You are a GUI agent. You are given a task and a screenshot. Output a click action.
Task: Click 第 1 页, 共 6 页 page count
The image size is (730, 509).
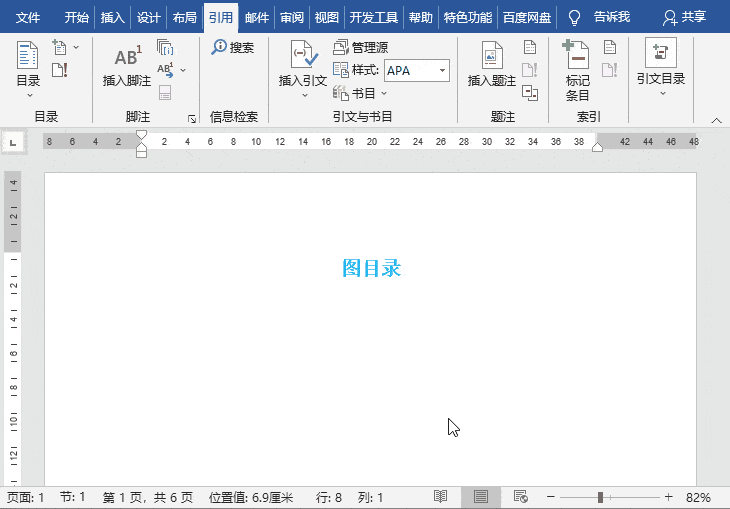pos(148,497)
